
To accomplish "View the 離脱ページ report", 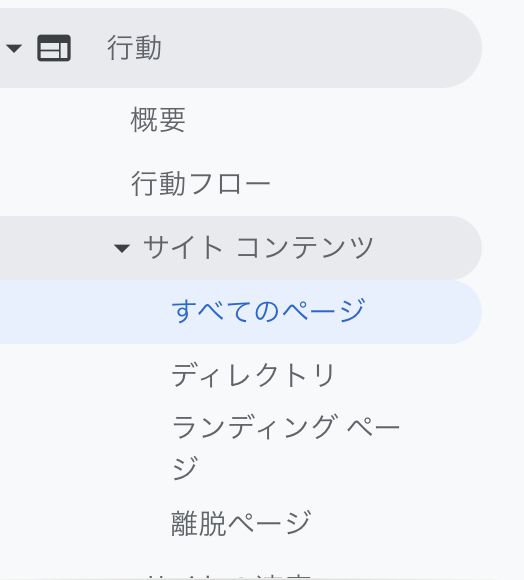I will tap(241, 523).
